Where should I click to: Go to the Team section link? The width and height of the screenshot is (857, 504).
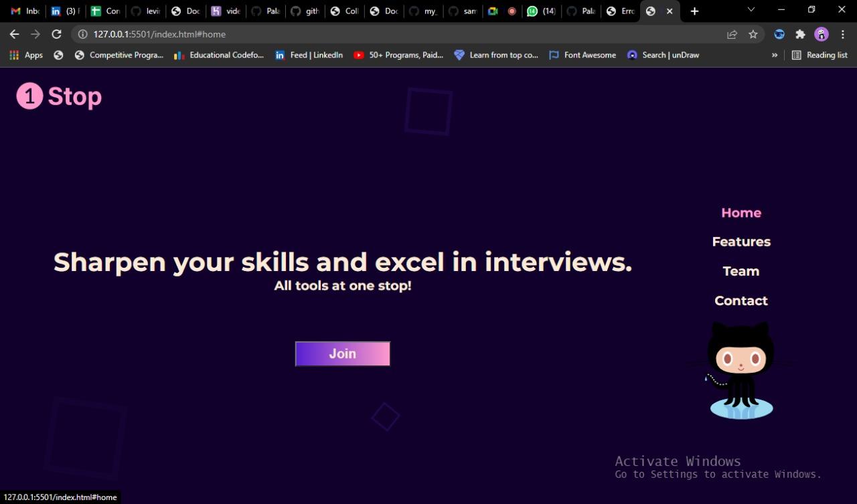click(741, 271)
